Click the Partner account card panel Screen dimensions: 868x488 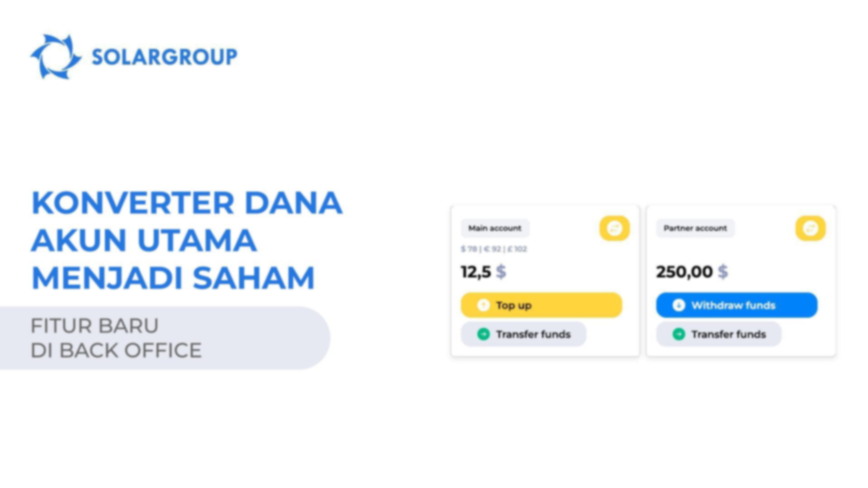[741, 280]
